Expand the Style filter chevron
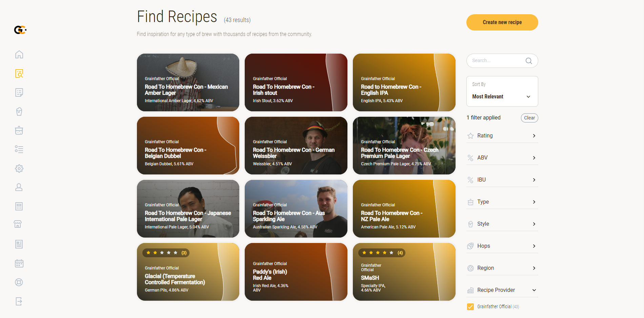Viewport: 644px width, 318px height. click(534, 224)
